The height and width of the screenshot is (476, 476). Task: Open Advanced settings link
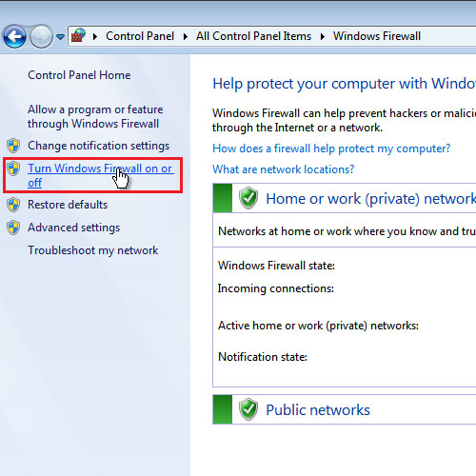[74, 228]
